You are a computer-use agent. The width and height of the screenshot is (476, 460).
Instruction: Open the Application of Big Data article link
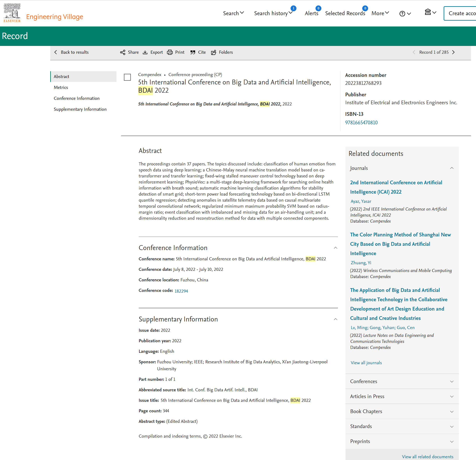pos(398,304)
